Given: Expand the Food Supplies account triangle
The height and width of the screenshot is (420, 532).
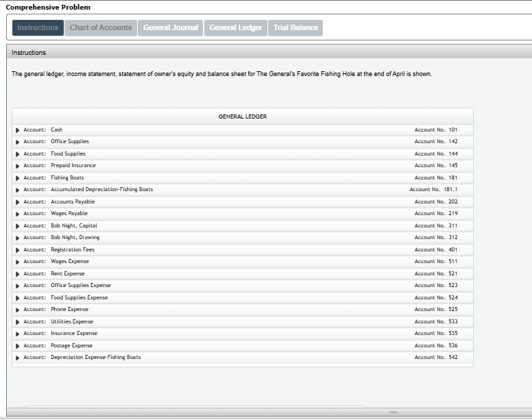Looking at the screenshot, I should (x=18, y=154).
